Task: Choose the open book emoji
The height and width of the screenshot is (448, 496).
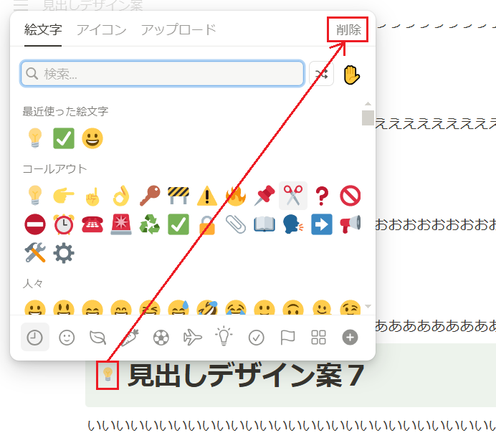Action: [x=264, y=224]
